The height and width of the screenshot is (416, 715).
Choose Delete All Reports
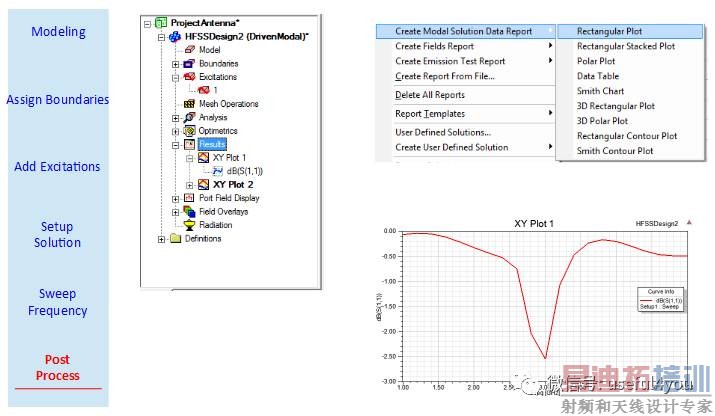(465, 95)
